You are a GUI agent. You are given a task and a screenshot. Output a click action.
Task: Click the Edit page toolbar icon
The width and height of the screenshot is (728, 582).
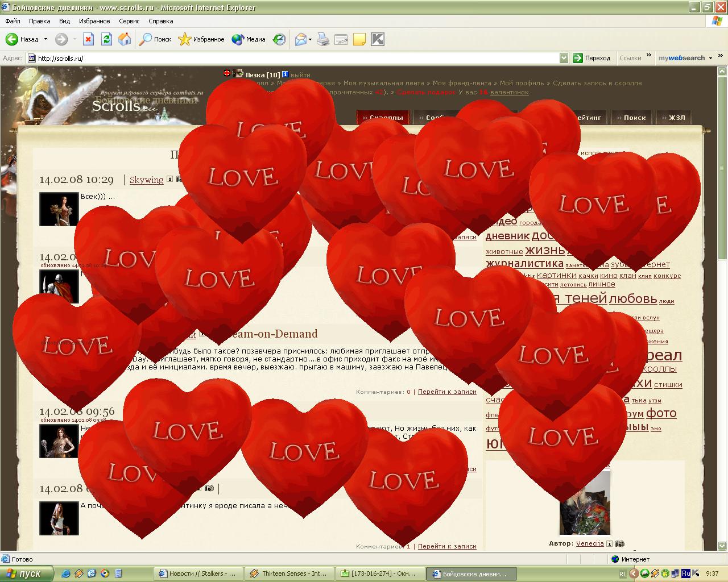pyautogui.click(x=341, y=39)
